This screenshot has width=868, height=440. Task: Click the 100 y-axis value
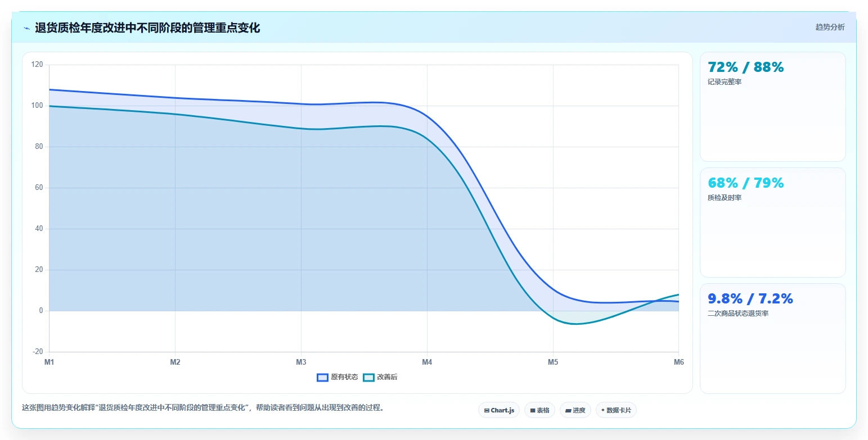click(x=37, y=106)
